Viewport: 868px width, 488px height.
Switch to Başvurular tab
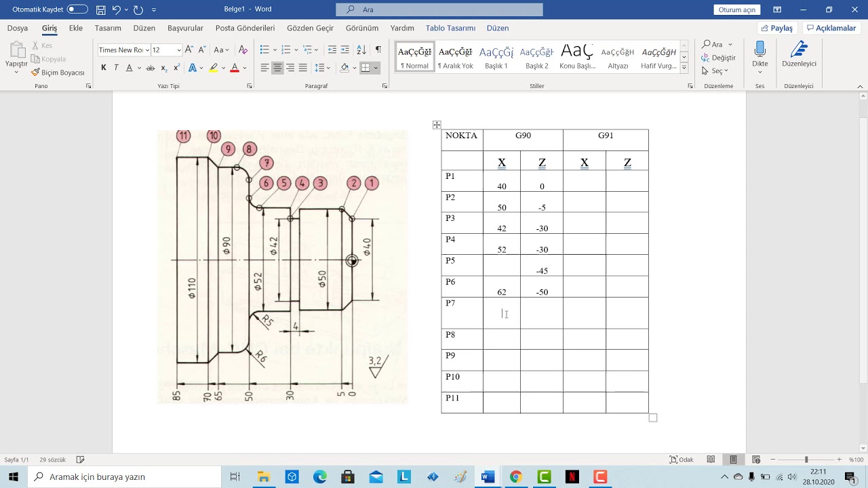185,28
